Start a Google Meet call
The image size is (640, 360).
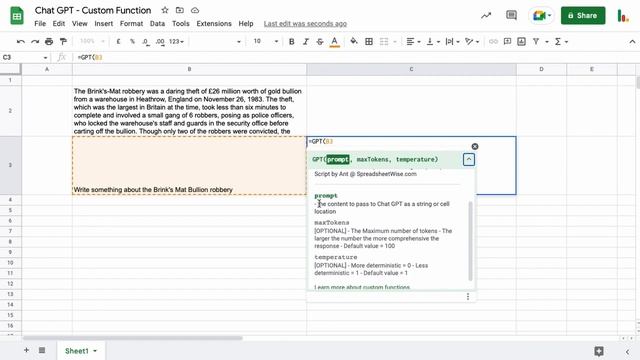(541, 16)
